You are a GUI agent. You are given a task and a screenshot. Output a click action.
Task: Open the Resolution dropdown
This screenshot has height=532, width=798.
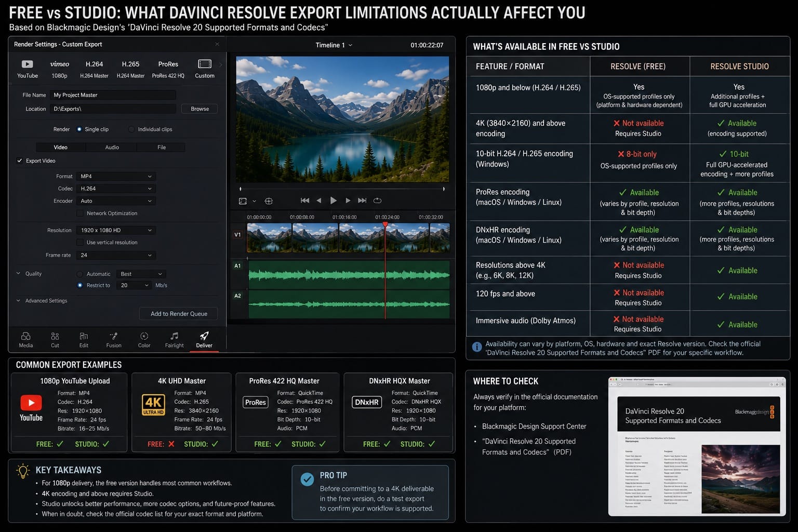[116, 230]
